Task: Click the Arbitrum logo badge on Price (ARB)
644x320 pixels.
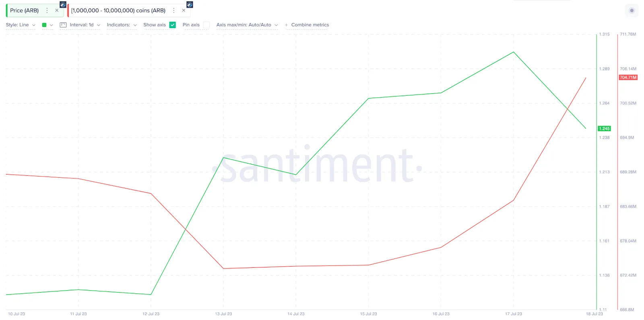Action: point(63,4)
